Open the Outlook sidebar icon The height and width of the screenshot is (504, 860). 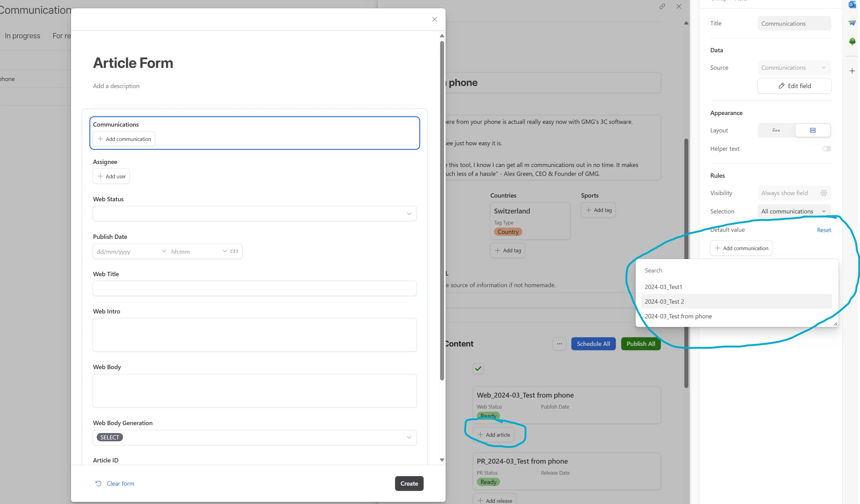coord(852,5)
